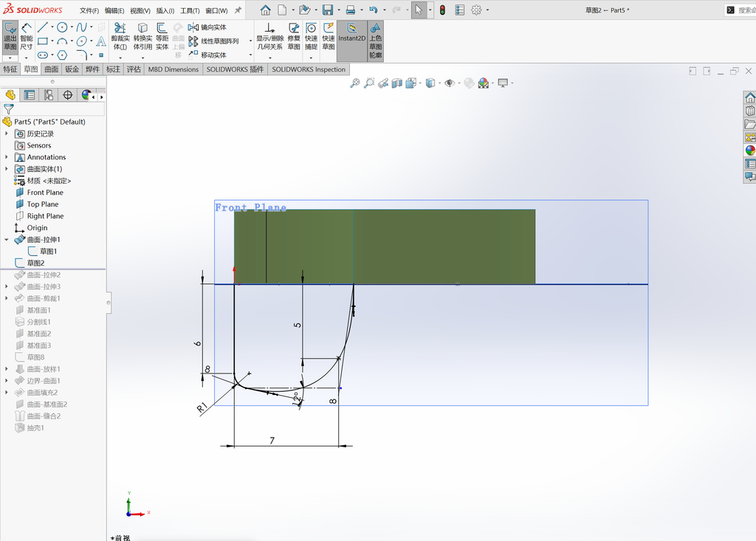Select the straight Slot tool
The width and height of the screenshot is (756, 541).
coord(42,55)
